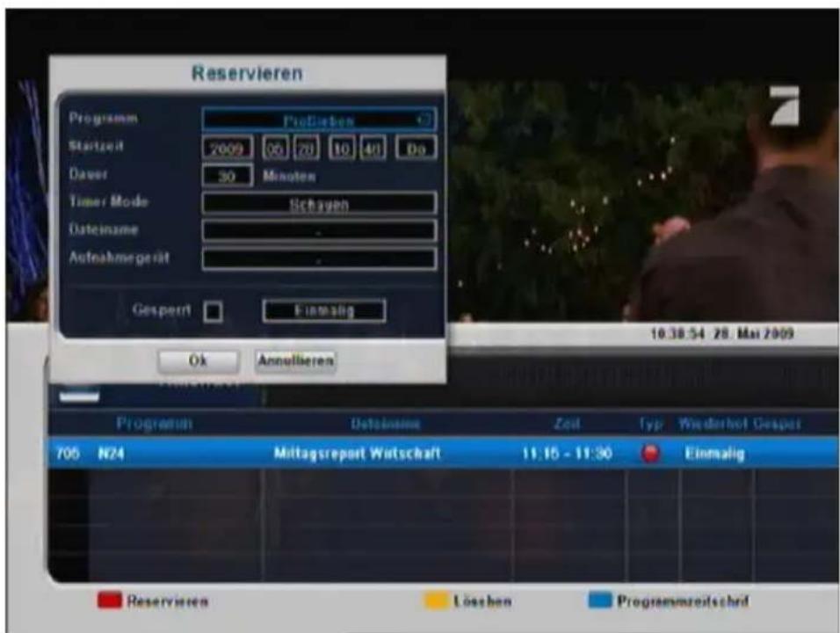Click the Ok button in Reservieren dialog
Image resolution: width=840 pixels, height=633 pixels.
pyautogui.click(x=199, y=360)
